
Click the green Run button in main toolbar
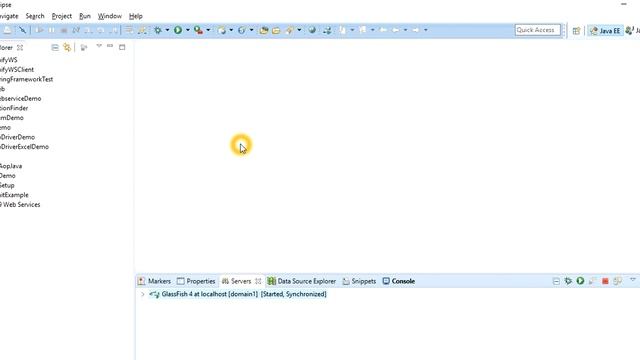point(178,30)
